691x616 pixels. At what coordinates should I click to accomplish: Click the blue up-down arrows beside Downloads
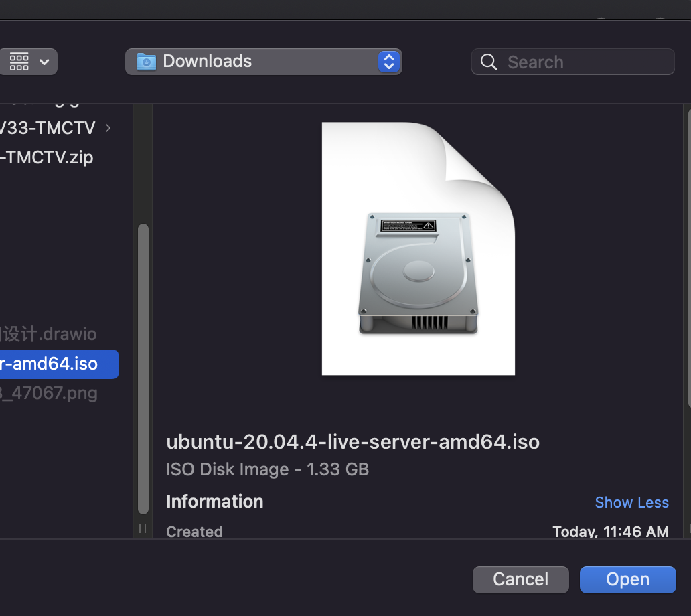388,62
